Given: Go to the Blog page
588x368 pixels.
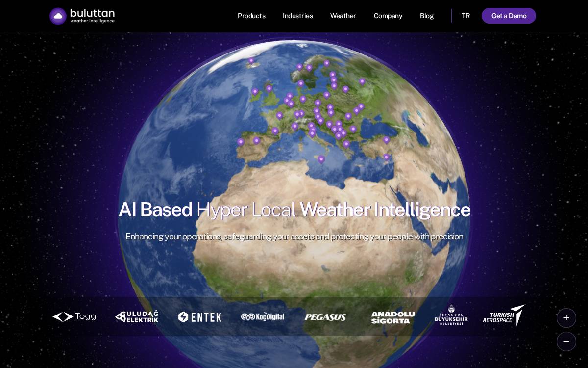Looking at the screenshot, I should coord(427,16).
